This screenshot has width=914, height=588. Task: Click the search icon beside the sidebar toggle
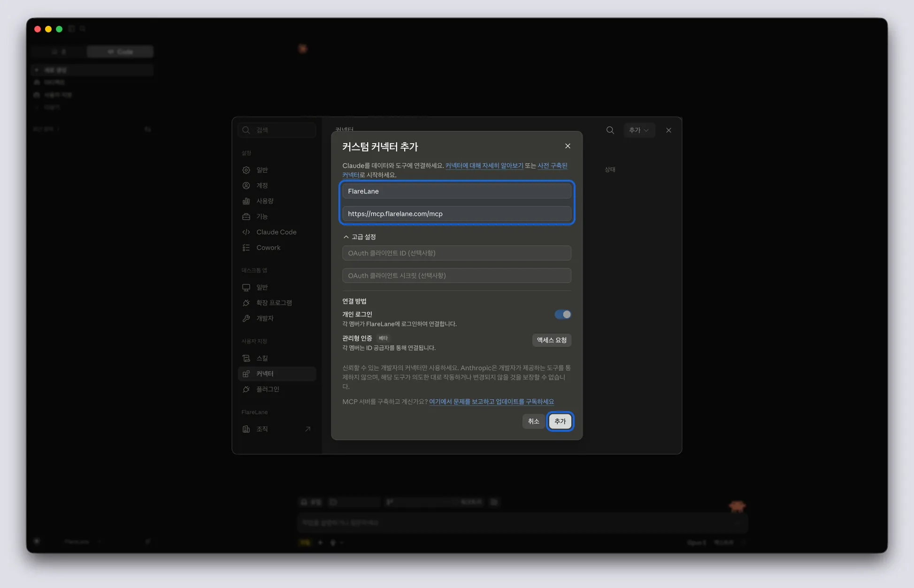(x=83, y=29)
